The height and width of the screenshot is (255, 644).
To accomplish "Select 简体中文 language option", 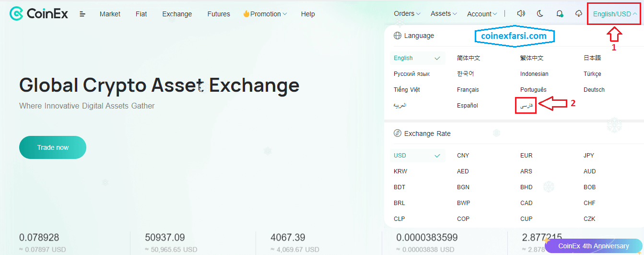I will pyautogui.click(x=468, y=58).
